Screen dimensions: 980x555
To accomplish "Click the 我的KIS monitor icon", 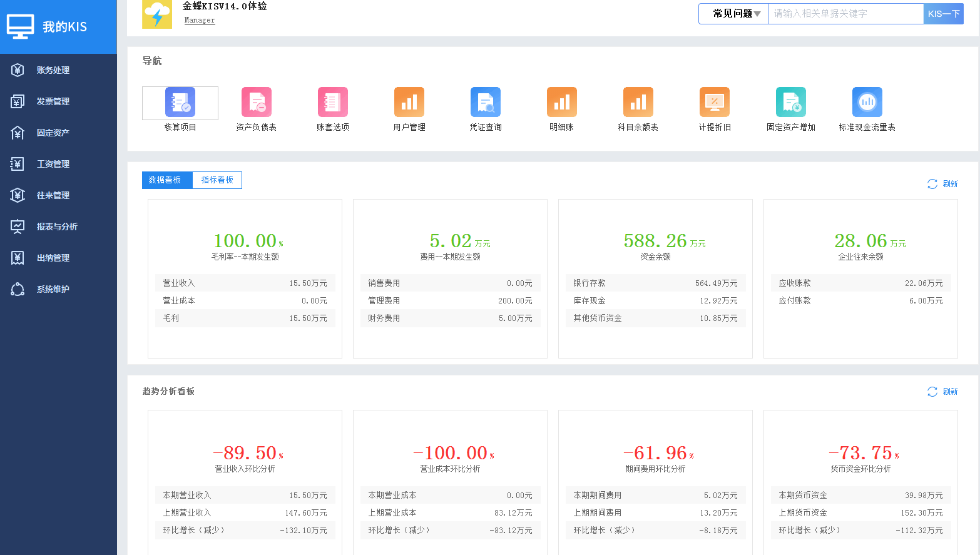I will click(x=20, y=27).
